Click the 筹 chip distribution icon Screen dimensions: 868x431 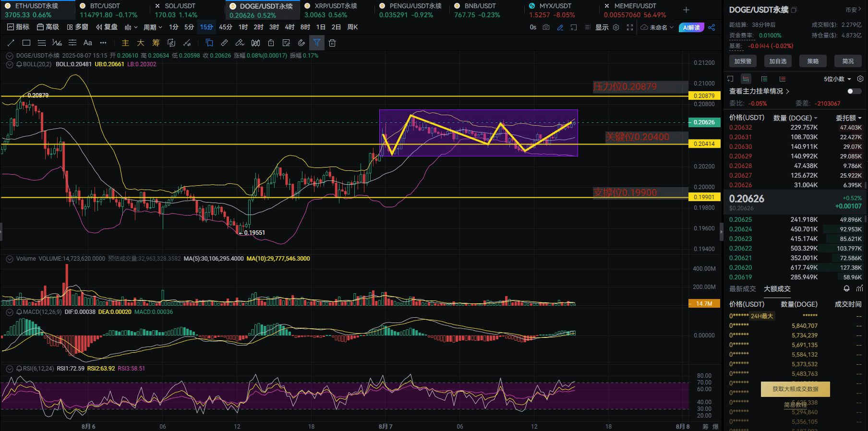click(x=156, y=43)
